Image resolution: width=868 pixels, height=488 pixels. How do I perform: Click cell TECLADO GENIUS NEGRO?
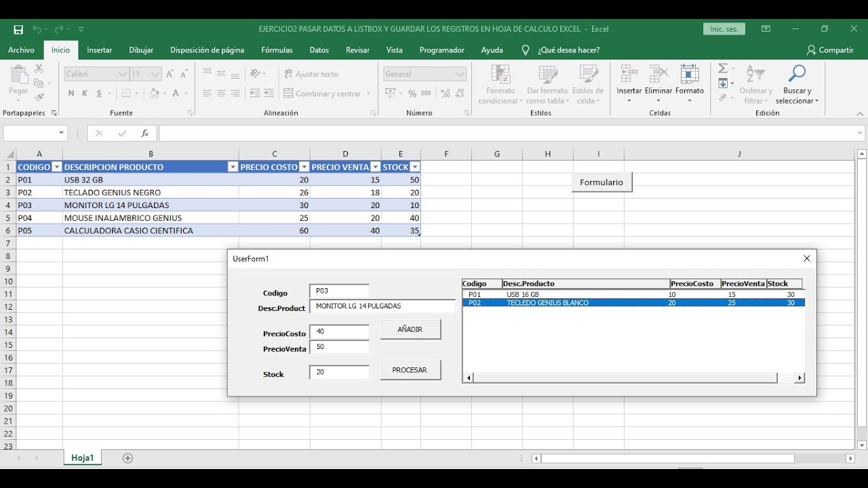[x=151, y=192]
